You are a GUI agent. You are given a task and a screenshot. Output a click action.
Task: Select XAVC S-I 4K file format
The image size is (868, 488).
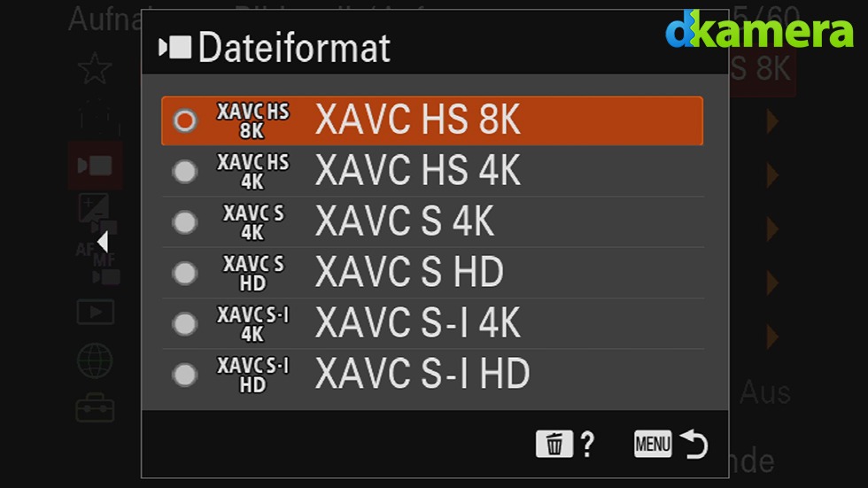click(x=432, y=323)
